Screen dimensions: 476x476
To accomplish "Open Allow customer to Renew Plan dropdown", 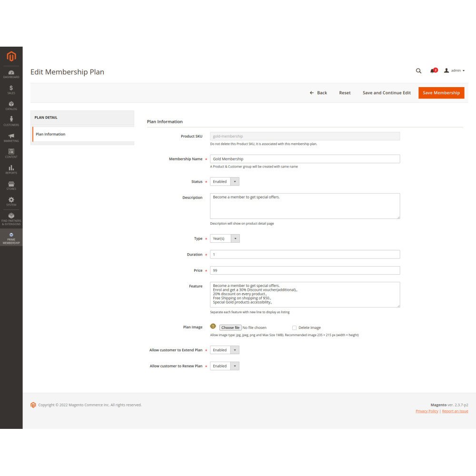I will coord(225,366).
